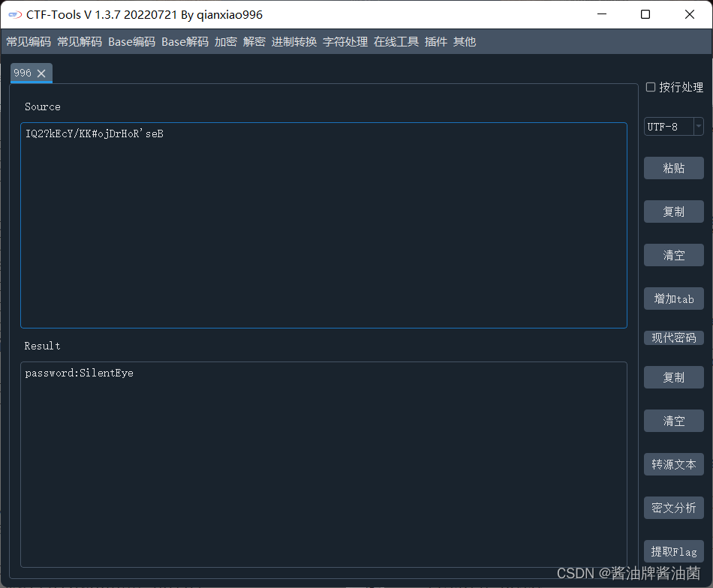Open the 解密 menu
This screenshot has width=713, height=588.
254,42
